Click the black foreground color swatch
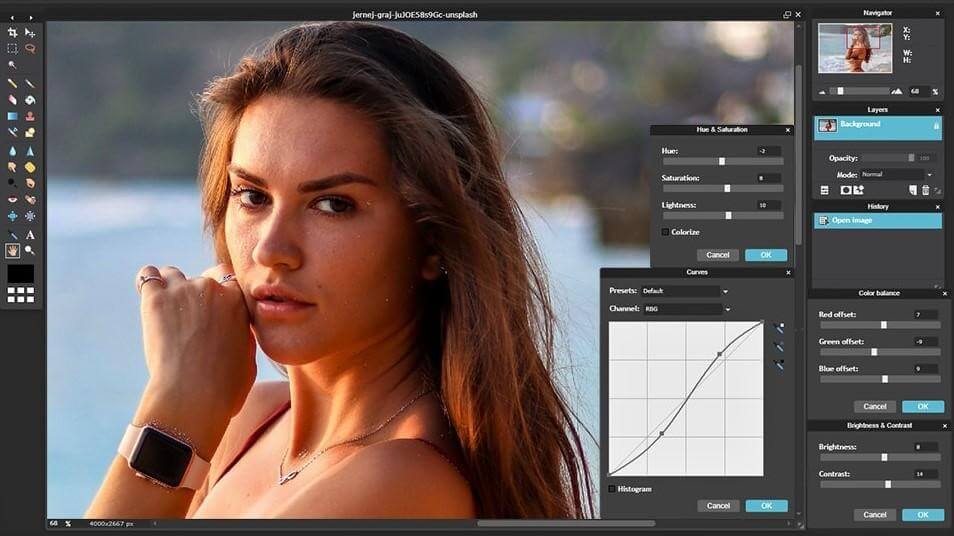The image size is (954, 536). [20, 273]
